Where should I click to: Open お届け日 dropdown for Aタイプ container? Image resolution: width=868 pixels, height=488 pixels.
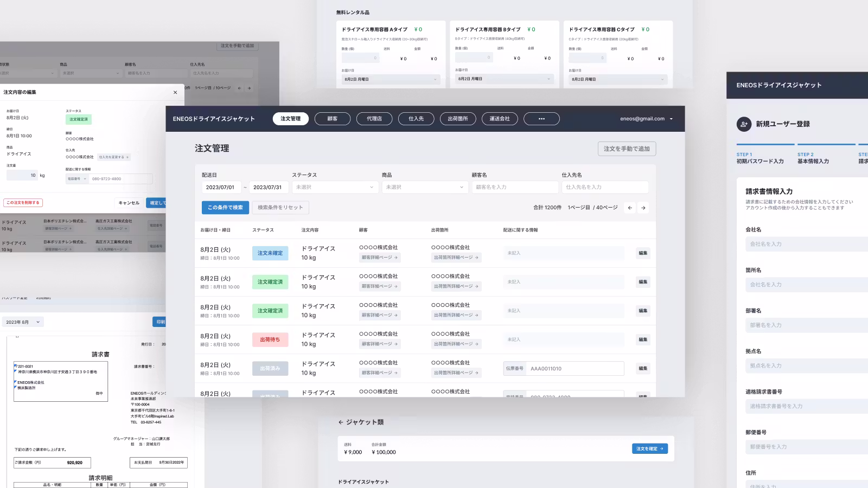(x=390, y=79)
